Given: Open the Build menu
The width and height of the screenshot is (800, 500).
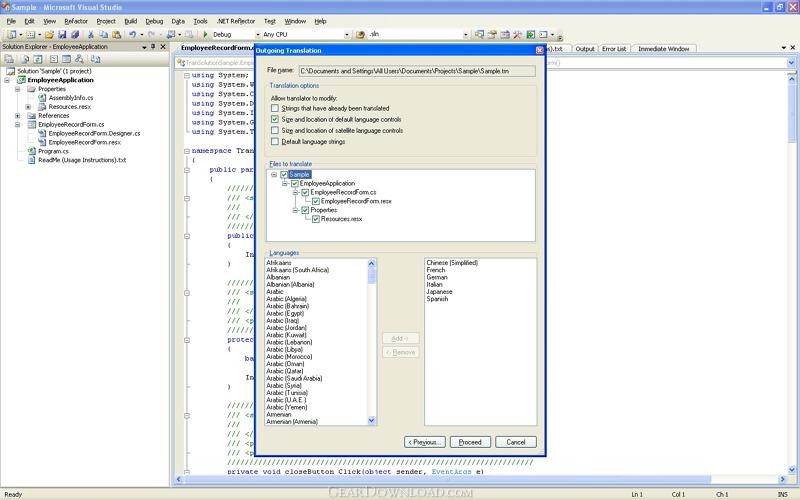Looking at the screenshot, I should pyautogui.click(x=131, y=21).
